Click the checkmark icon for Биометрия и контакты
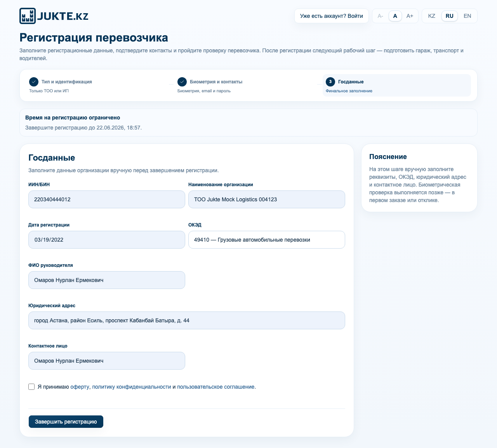The height and width of the screenshot is (448, 497). 182,82
